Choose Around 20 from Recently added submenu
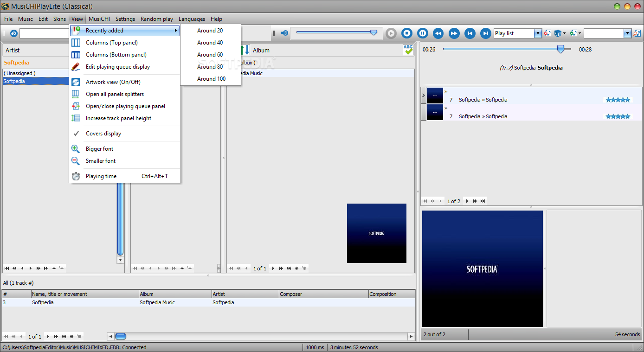Image resolution: width=644 pixels, height=352 pixels. tap(210, 31)
